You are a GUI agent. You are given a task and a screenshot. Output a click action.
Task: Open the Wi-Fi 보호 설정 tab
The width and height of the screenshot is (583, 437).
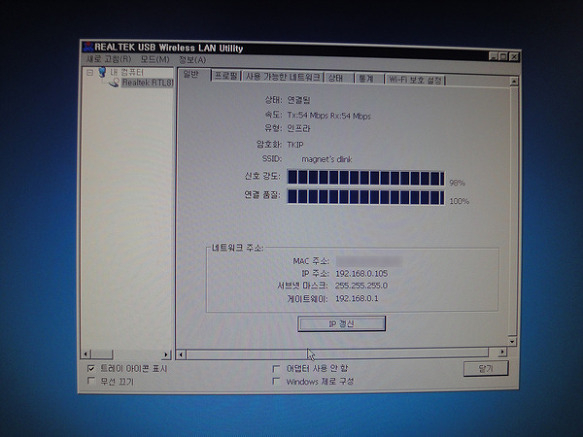(415, 80)
